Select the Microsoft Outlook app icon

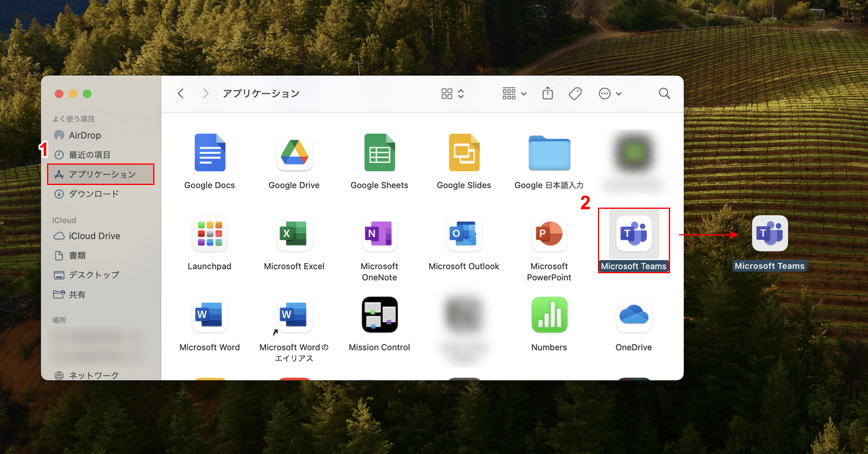[x=464, y=233]
